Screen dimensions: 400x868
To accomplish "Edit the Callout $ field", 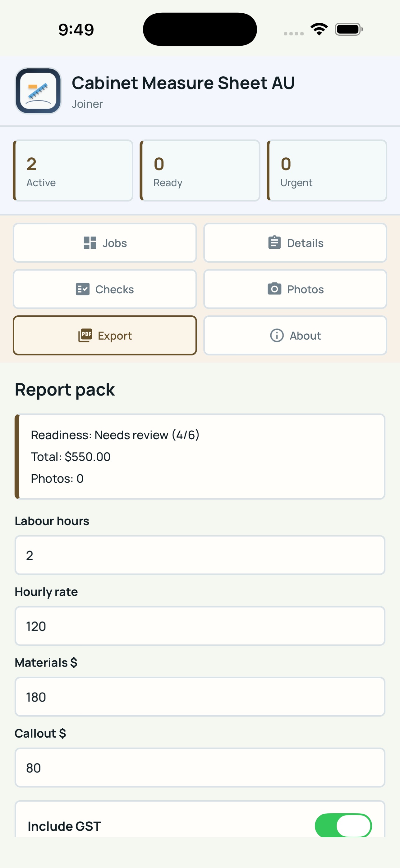I will point(200,767).
